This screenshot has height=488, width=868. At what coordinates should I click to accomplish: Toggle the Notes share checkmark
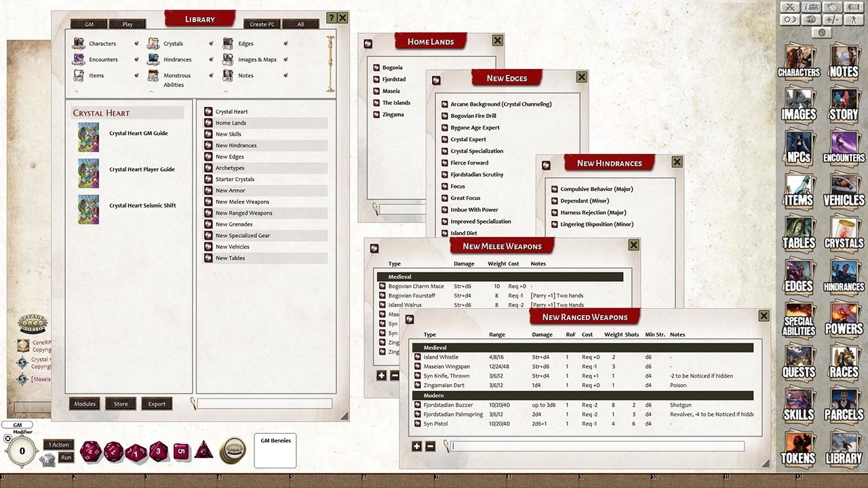(x=285, y=76)
